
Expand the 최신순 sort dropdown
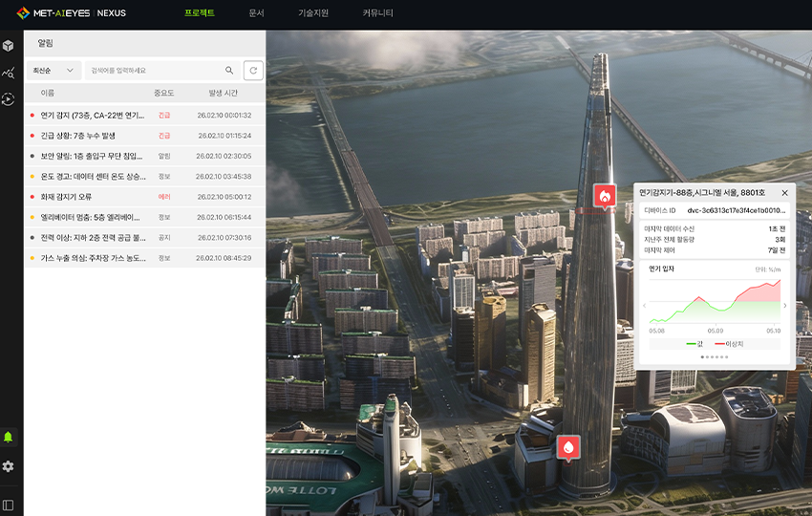click(x=53, y=71)
